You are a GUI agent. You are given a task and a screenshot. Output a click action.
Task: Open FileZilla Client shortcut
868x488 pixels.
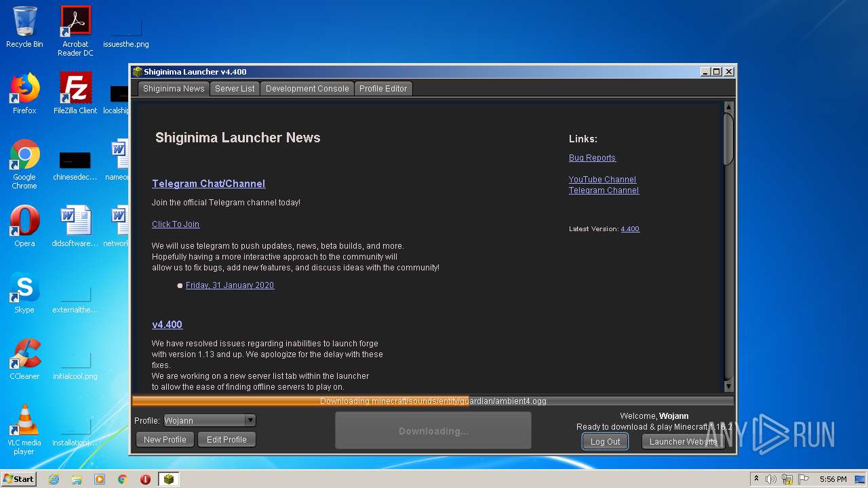[75, 94]
